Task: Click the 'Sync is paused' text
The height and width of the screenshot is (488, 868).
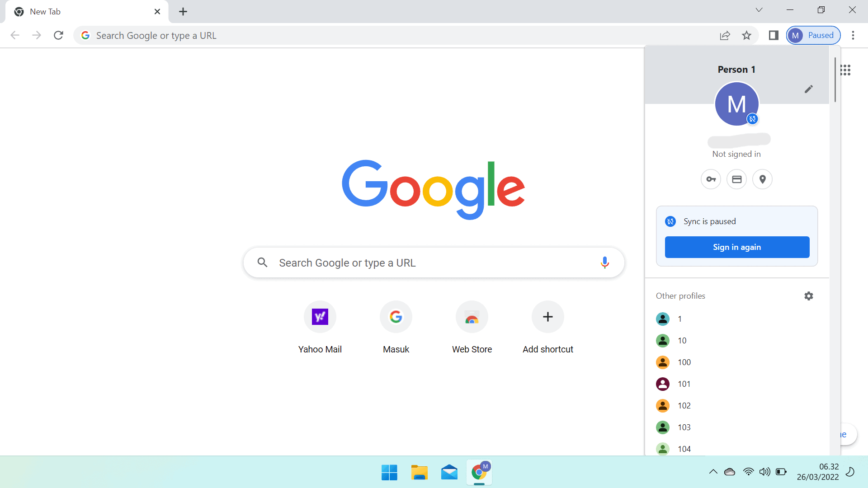Action: (x=710, y=221)
